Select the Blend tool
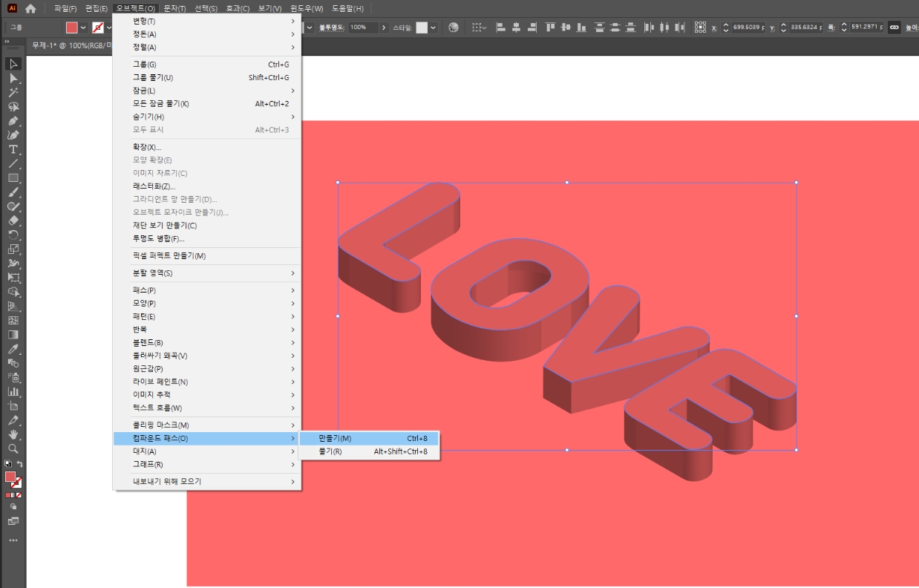919x588 pixels. 13,363
